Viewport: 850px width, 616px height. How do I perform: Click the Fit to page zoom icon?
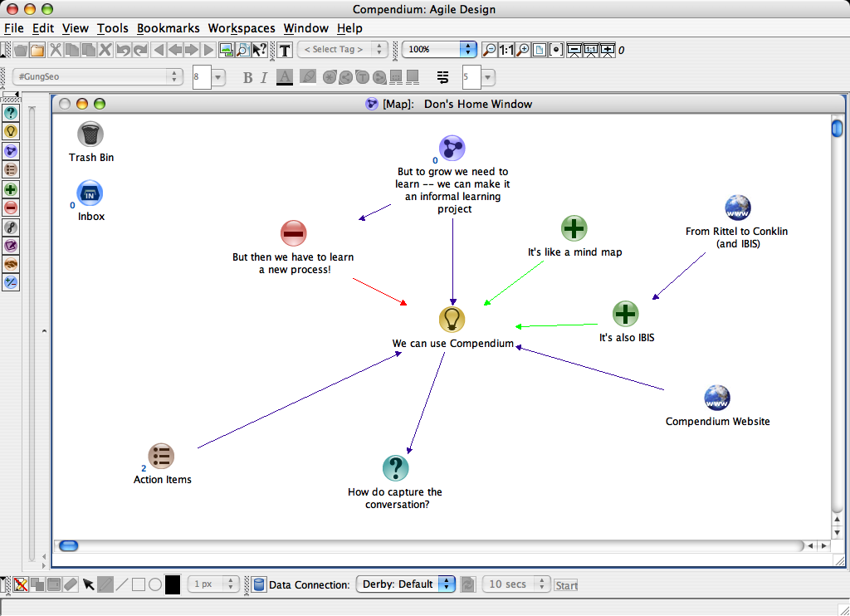click(540, 50)
